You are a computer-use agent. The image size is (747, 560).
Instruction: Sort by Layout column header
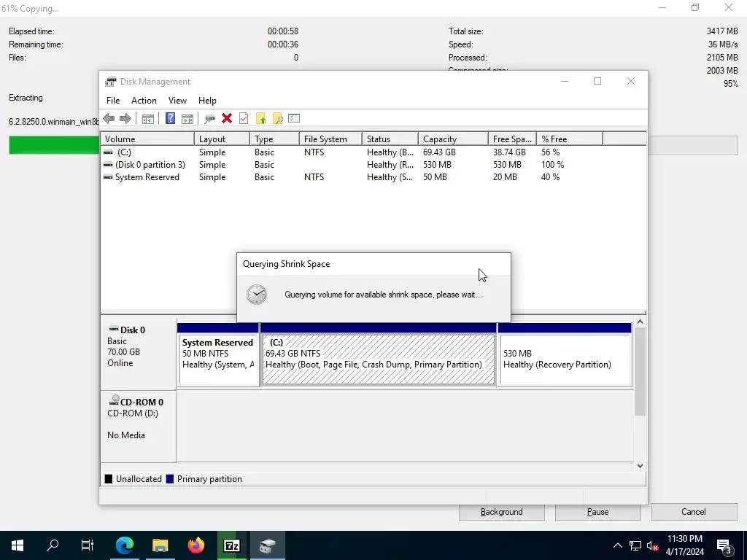[x=222, y=139]
